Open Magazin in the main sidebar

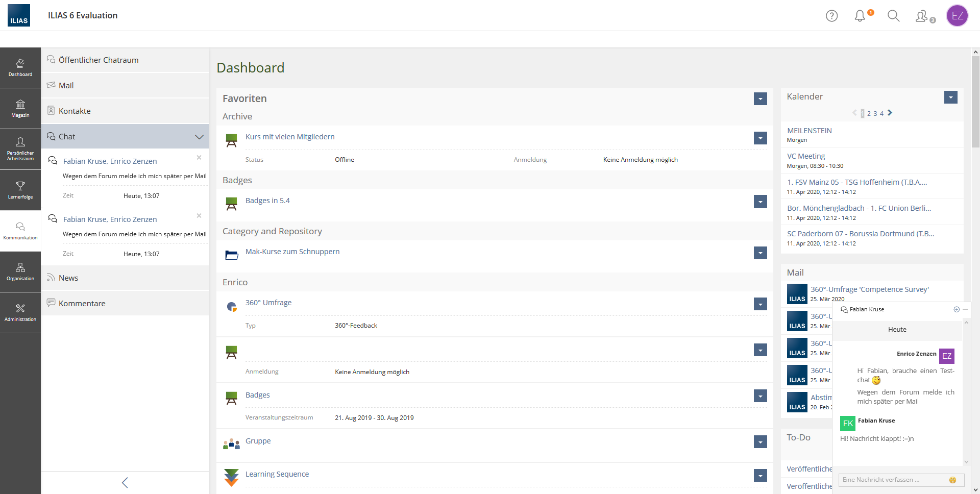coord(20,108)
